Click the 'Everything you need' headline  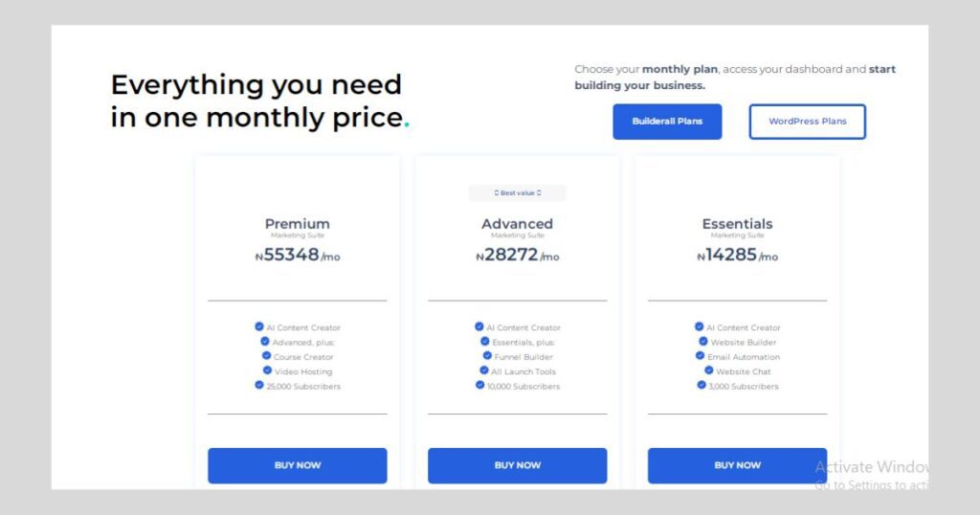pos(256,84)
